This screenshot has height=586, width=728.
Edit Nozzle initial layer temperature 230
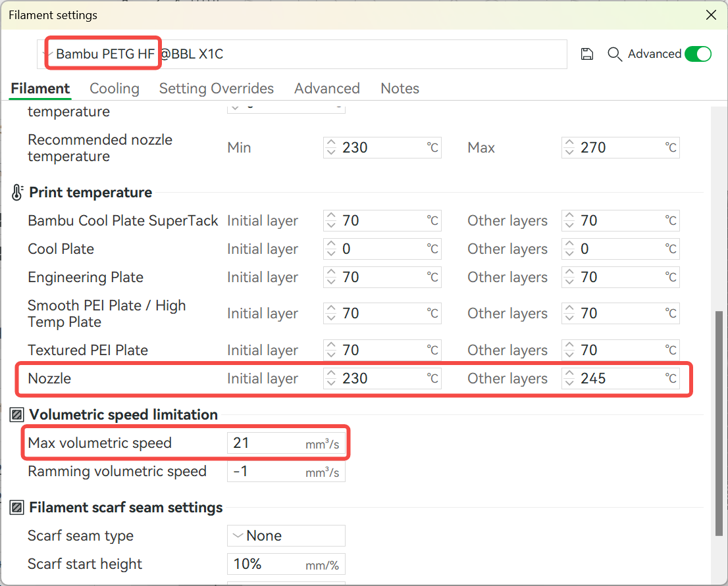point(382,378)
